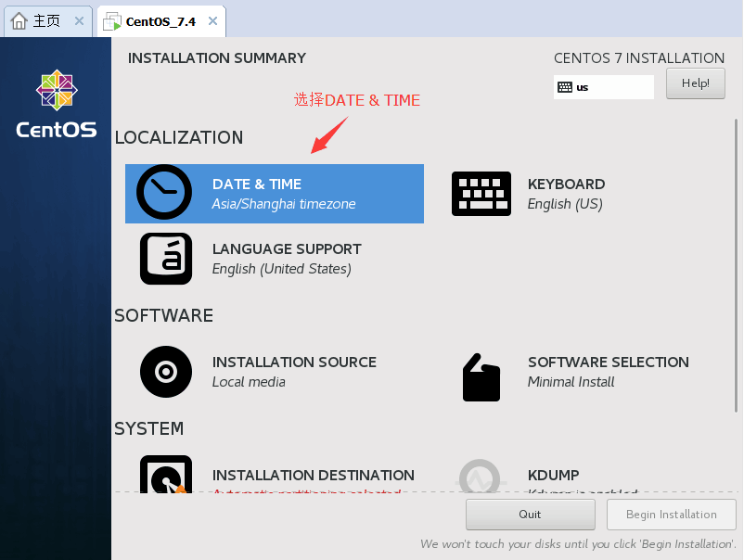Click the INSTALLATION SOURCE label
The image size is (744, 560).
(294, 363)
